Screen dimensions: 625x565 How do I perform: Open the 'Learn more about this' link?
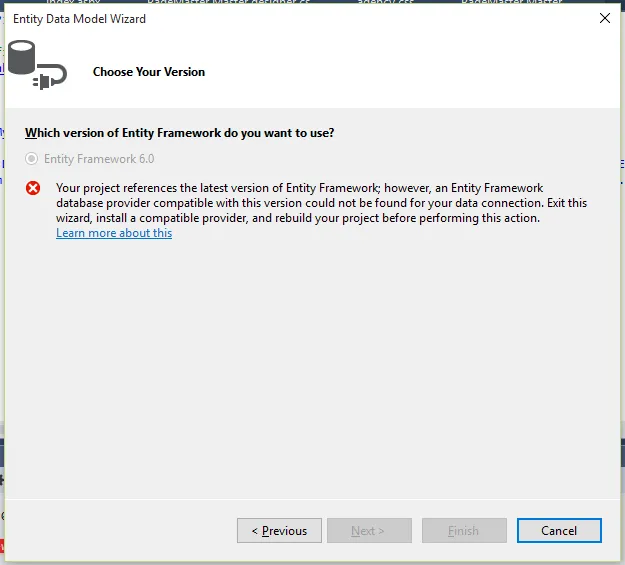(114, 233)
